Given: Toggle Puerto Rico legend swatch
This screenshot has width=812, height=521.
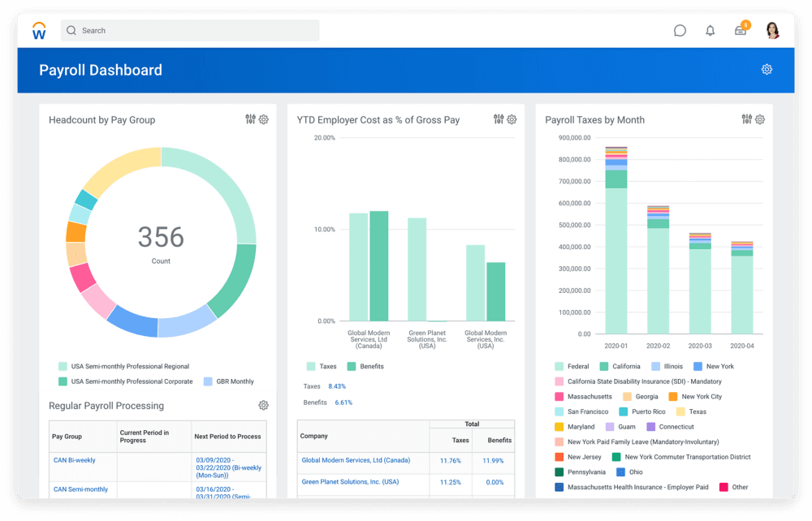Looking at the screenshot, I should click(x=624, y=411).
